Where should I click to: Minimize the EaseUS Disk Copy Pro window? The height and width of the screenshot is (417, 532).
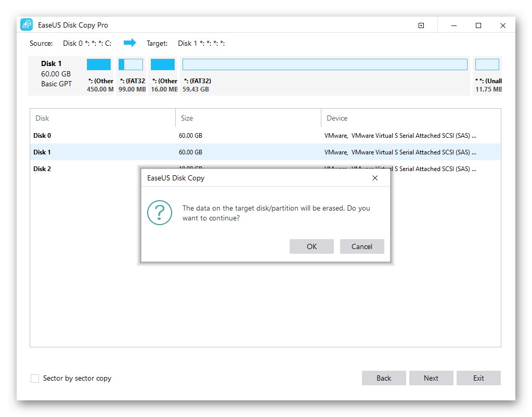click(453, 25)
